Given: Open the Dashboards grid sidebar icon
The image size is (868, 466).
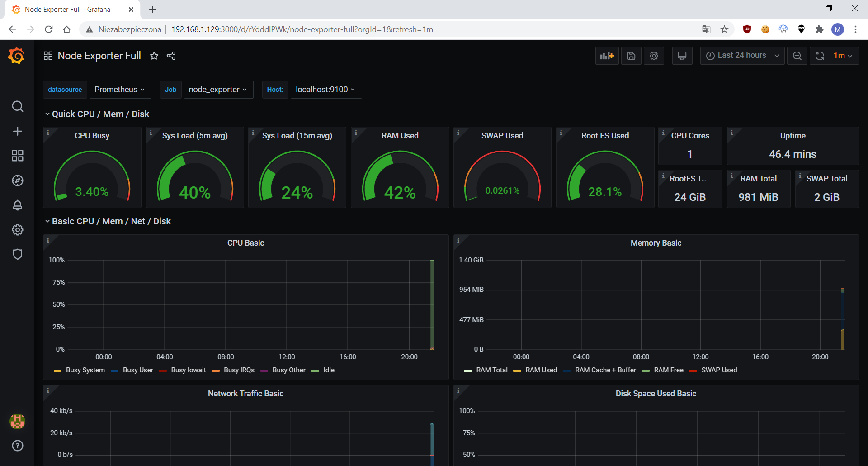Looking at the screenshot, I should pos(17,156).
